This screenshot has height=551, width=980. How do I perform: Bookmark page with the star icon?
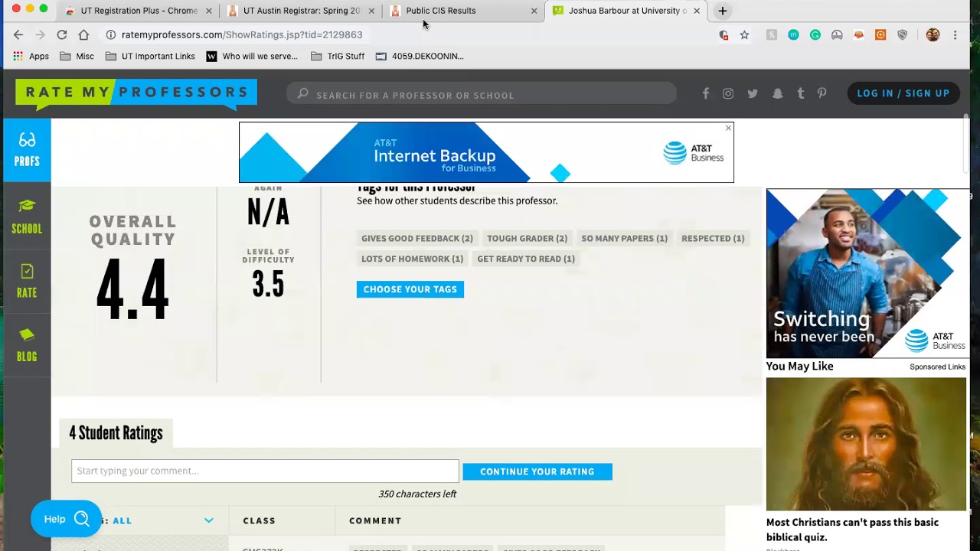click(744, 34)
